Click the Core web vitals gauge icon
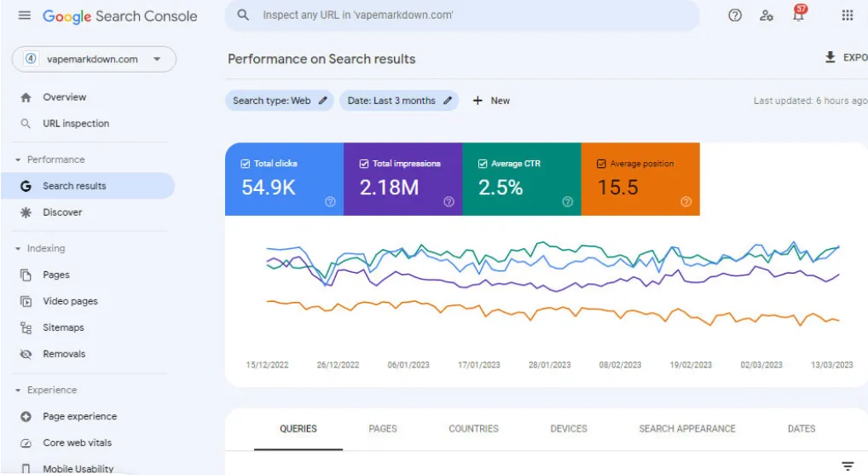Viewport: 868px width, 475px height. tap(26, 443)
